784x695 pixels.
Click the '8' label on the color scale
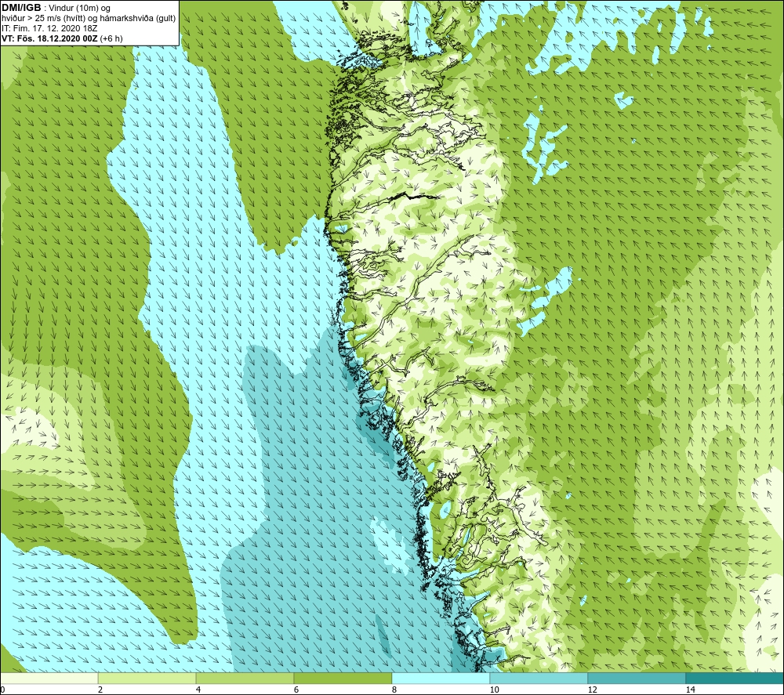(x=394, y=690)
